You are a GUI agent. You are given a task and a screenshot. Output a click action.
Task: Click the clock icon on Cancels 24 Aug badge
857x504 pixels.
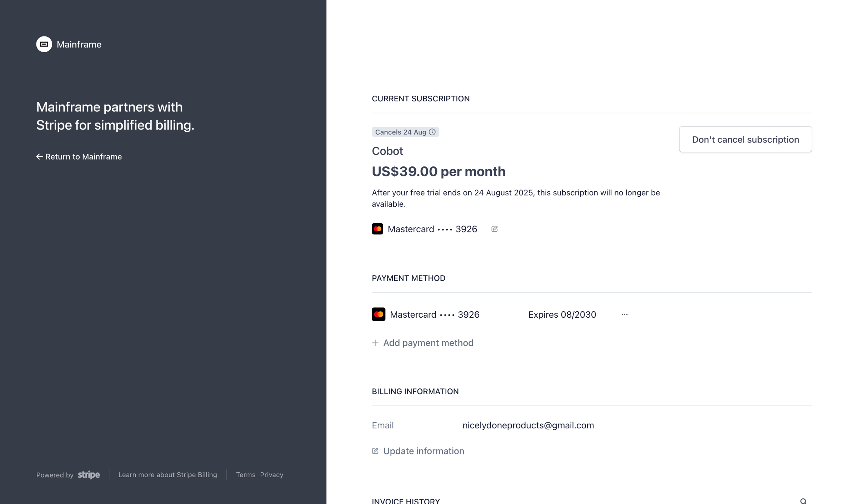pos(432,132)
